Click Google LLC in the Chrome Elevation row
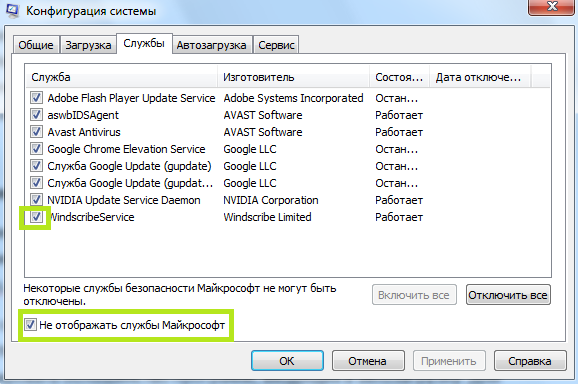Image resolution: width=578 pixels, height=384 pixels. [250, 149]
